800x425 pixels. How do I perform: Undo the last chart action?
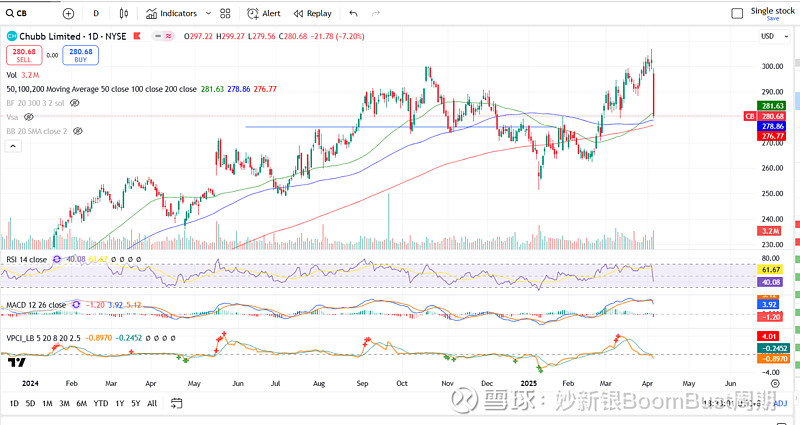[353, 14]
